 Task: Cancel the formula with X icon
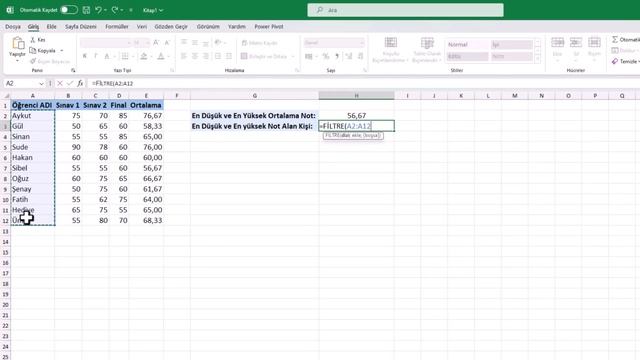(x=60, y=83)
